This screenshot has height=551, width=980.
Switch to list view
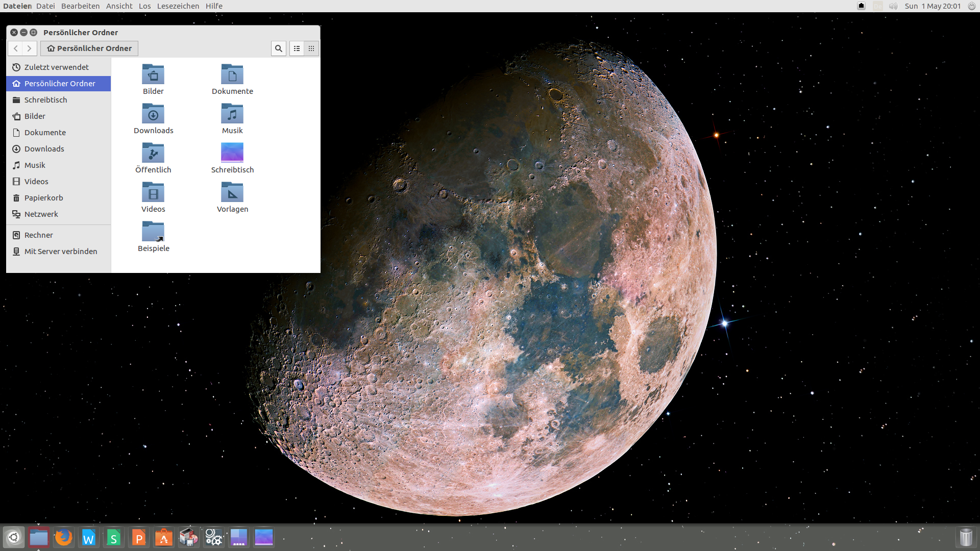tap(297, 48)
